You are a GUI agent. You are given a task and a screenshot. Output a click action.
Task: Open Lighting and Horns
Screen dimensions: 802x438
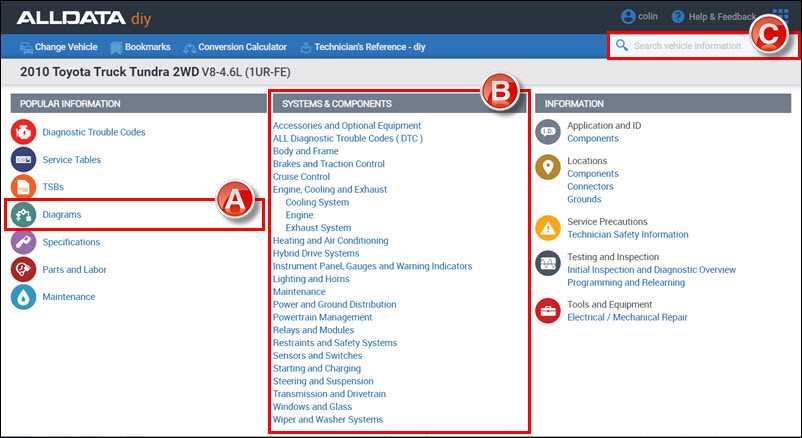pyautogui.click(x=311, y=279)
